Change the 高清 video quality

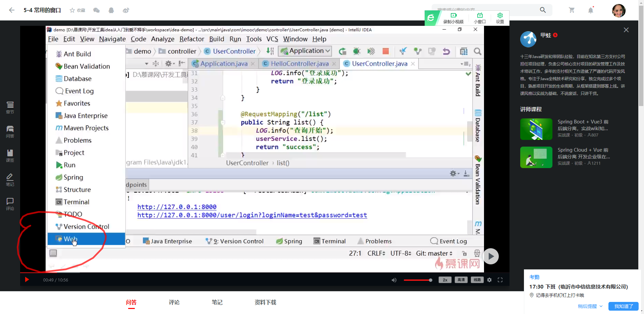461,280
